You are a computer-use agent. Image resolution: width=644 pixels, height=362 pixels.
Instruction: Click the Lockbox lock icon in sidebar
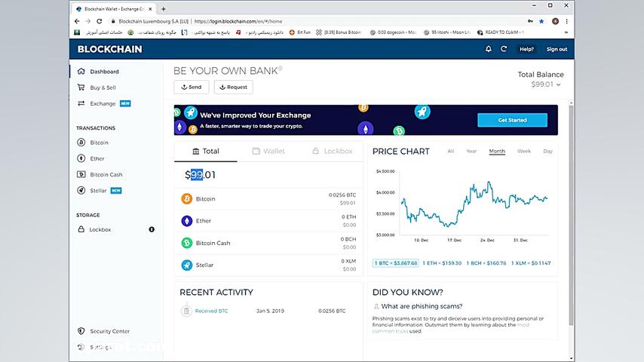[81, 229]
